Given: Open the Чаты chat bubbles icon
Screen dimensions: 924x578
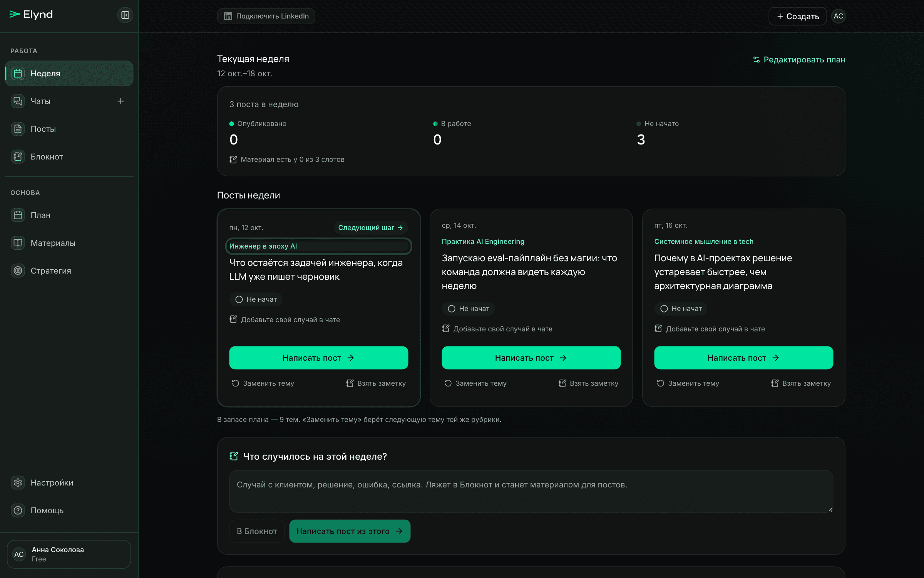Looking at the screenshot, I should 18,101.
